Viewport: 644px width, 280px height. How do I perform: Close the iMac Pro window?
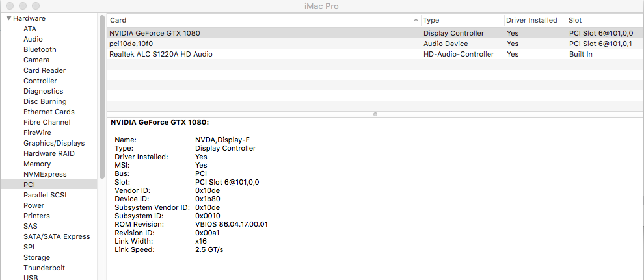(10, 6)
